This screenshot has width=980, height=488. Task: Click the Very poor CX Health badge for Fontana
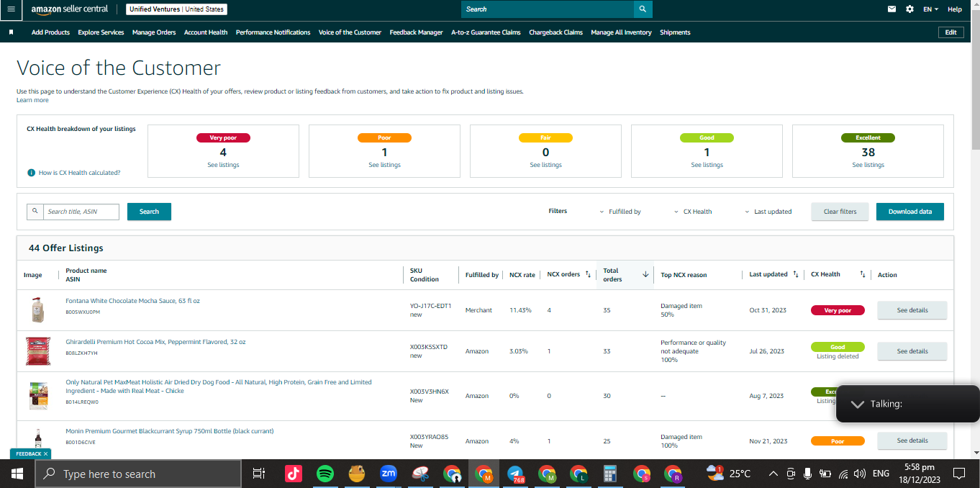point(838,310)
